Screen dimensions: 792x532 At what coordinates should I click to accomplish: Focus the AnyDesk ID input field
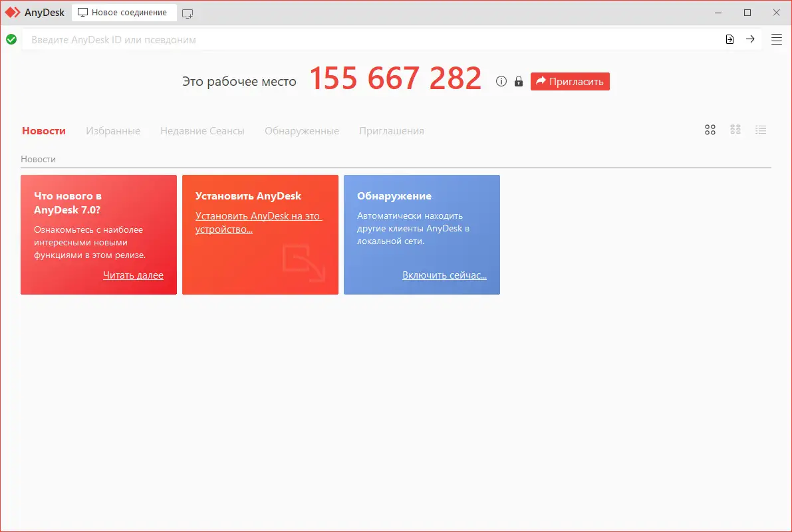pyautogui.click(x=371, y=39)
